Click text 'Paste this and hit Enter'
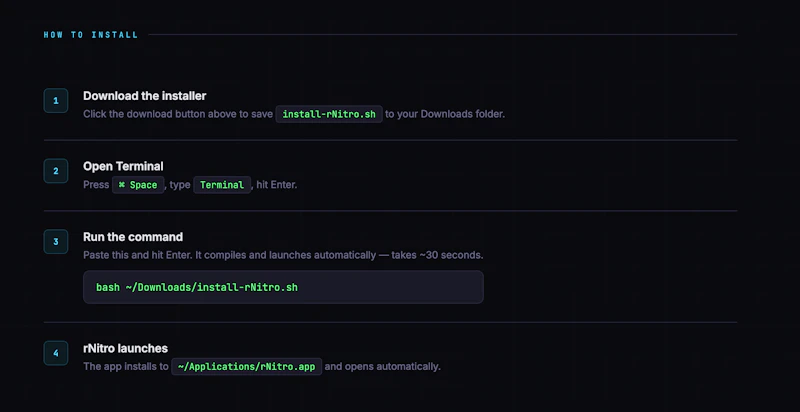Screen dimensions: 800x412 [137, 255]
